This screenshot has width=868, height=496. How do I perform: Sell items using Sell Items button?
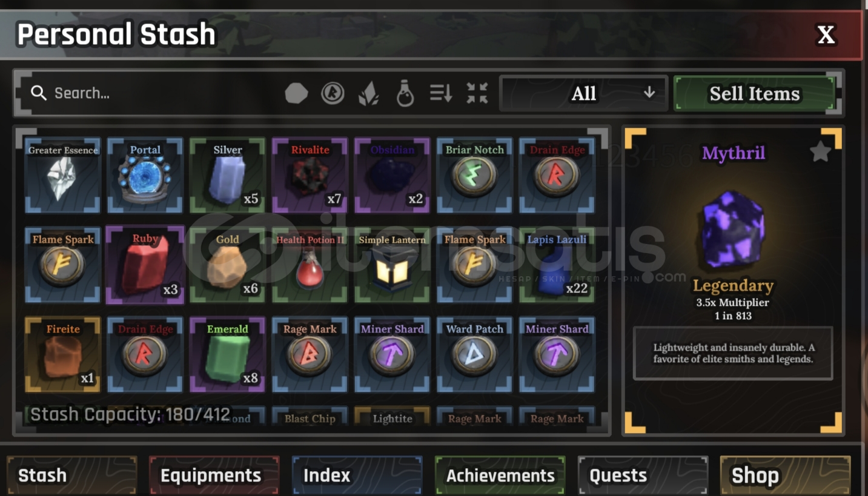click(755, 93)
